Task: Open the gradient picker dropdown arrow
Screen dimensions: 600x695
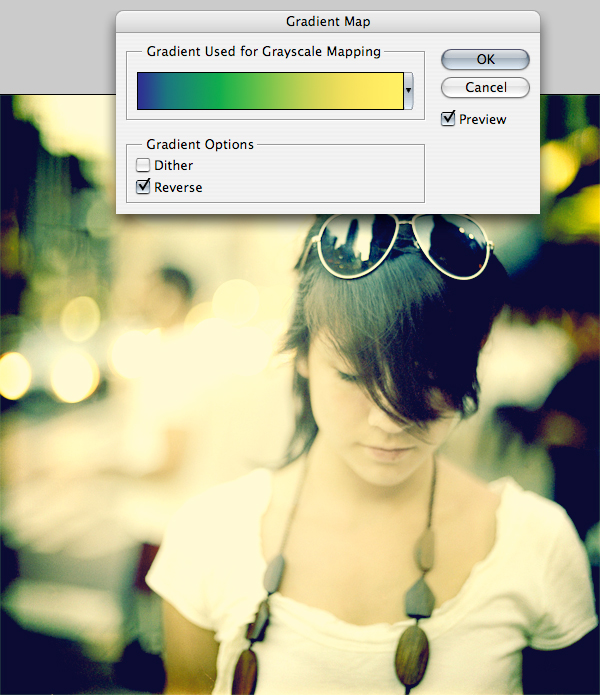Action: click(409, 91)
